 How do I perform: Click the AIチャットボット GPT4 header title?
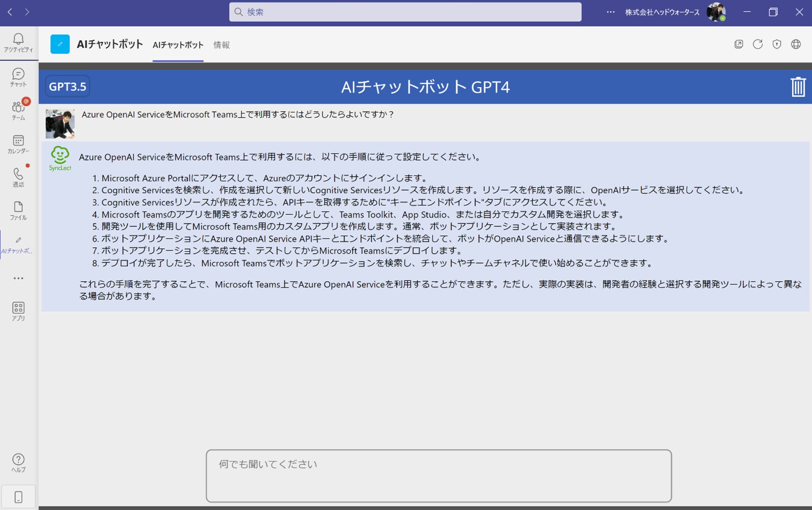[x=425, y=87]
